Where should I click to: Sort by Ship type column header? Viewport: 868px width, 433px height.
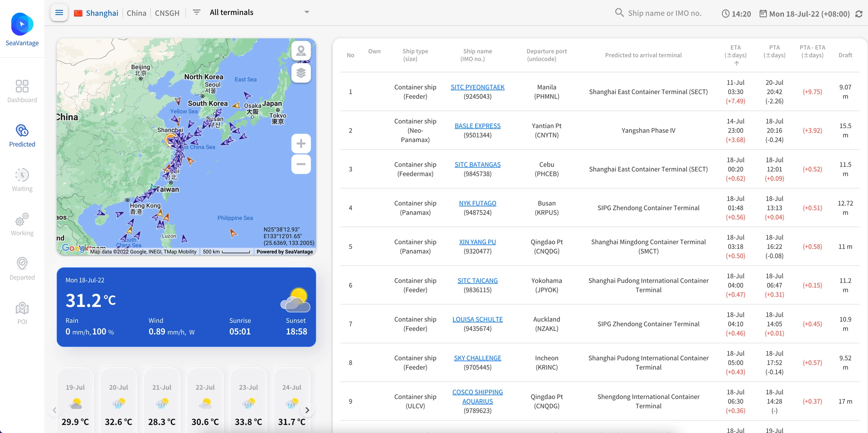415,55
